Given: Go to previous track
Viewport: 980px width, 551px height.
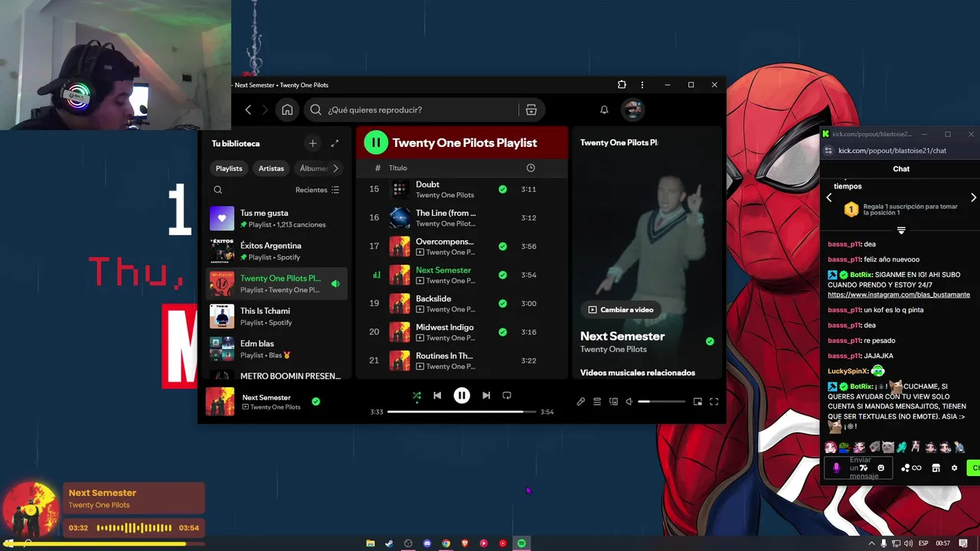Looking at the screenshot, I should (437, 396).
